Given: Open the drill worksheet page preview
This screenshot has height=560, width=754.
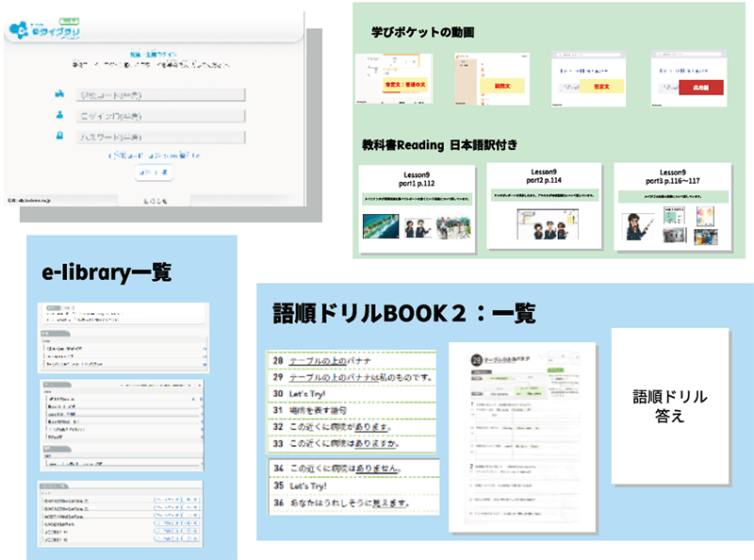Looking at the screenshot, I should coord(520,436).
